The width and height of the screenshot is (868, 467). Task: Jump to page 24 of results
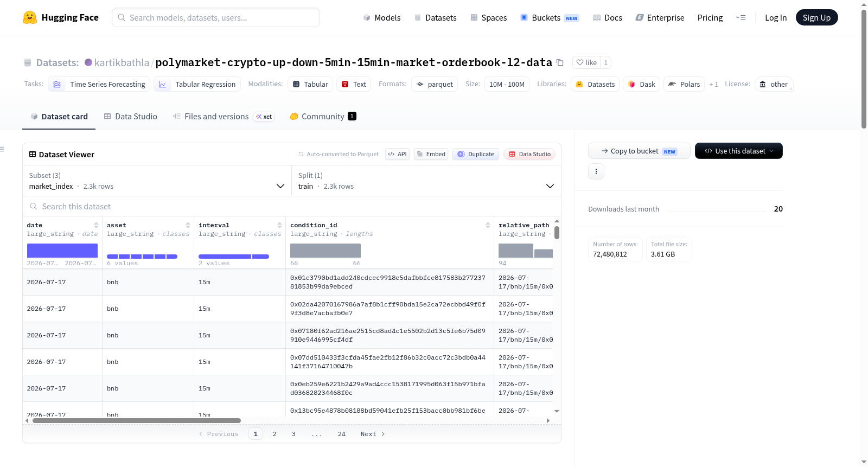tap(342, 434)
